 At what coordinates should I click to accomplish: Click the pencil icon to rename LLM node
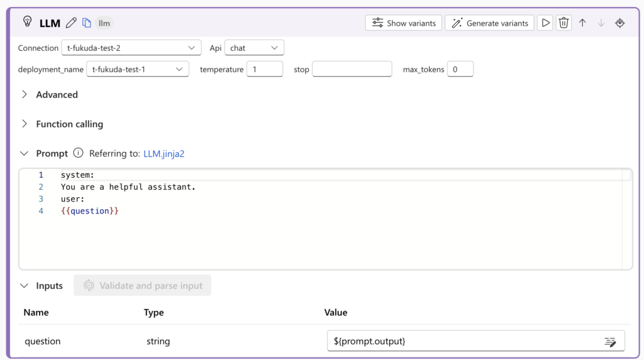71,23
